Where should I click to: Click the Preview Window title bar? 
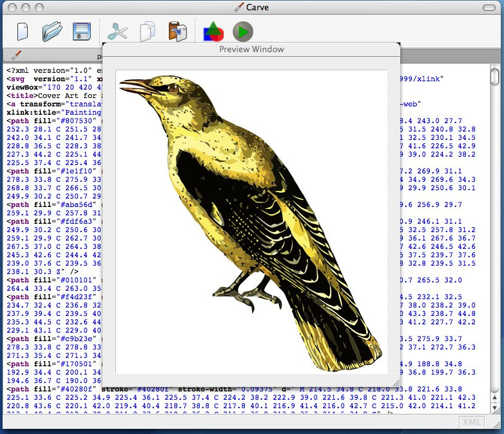tap(251, 49)
